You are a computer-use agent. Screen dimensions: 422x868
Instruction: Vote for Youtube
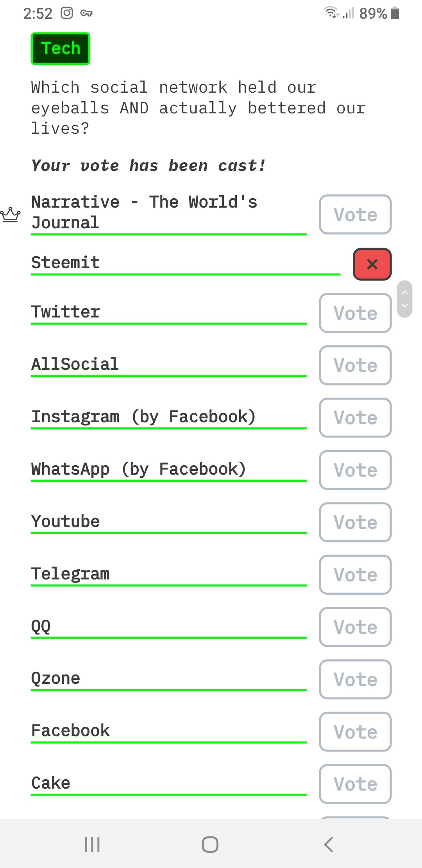tap(355, 522)
